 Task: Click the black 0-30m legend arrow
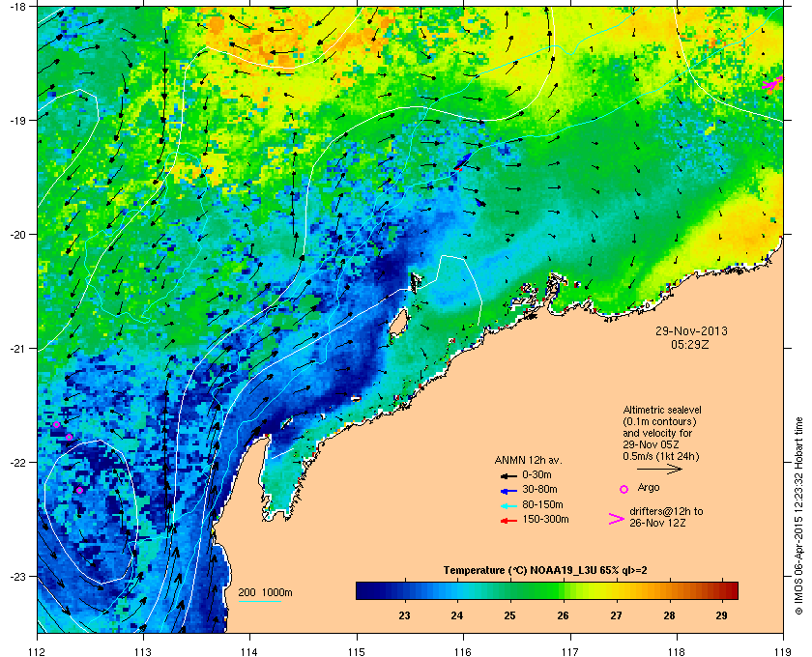[508, 475]
